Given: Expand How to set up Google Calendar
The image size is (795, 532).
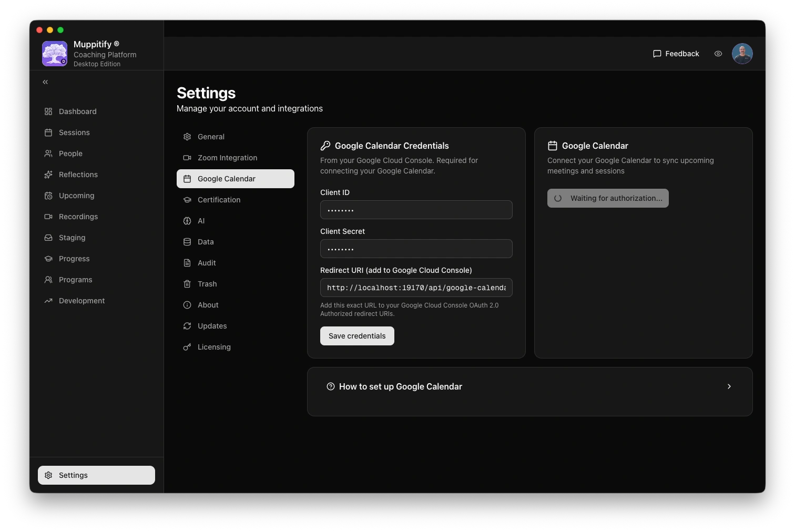Looking at the screenshot, I should point(400,386).
